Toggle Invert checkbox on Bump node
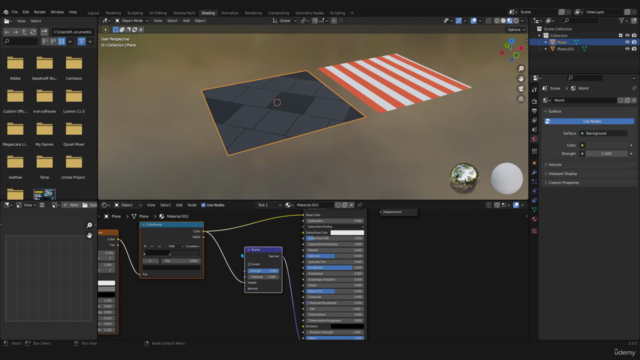Image resolution: width=640 pixels, height=360 pixels. pos(249,264)
